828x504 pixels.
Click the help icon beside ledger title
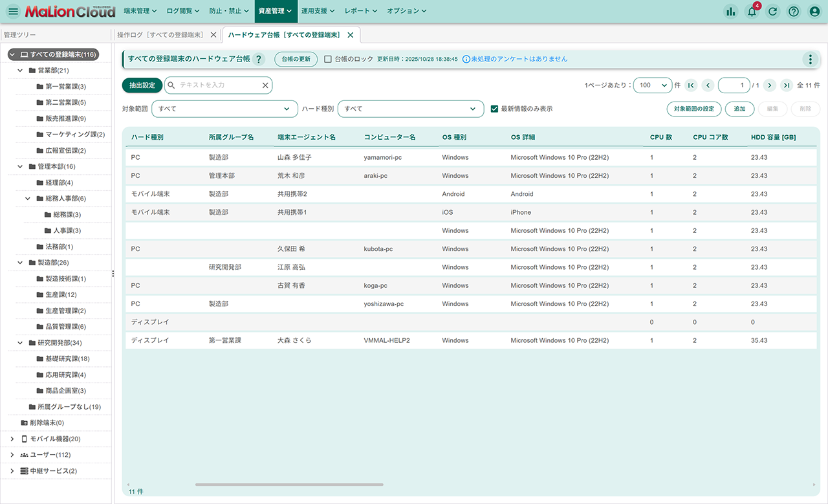coord(259,60)
